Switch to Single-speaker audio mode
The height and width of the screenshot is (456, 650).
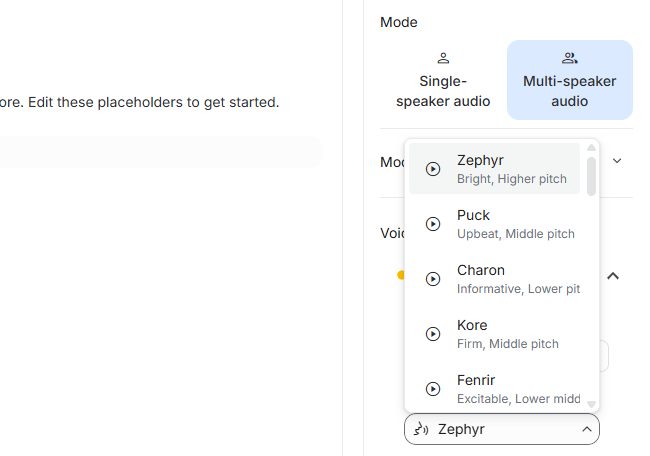(443, 80)
